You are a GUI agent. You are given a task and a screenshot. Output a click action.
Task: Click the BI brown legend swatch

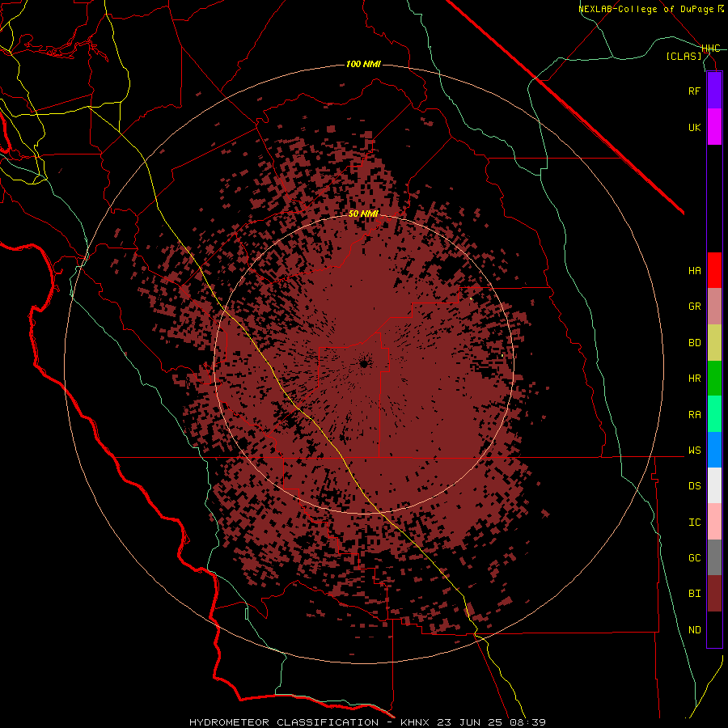(714, 594)
